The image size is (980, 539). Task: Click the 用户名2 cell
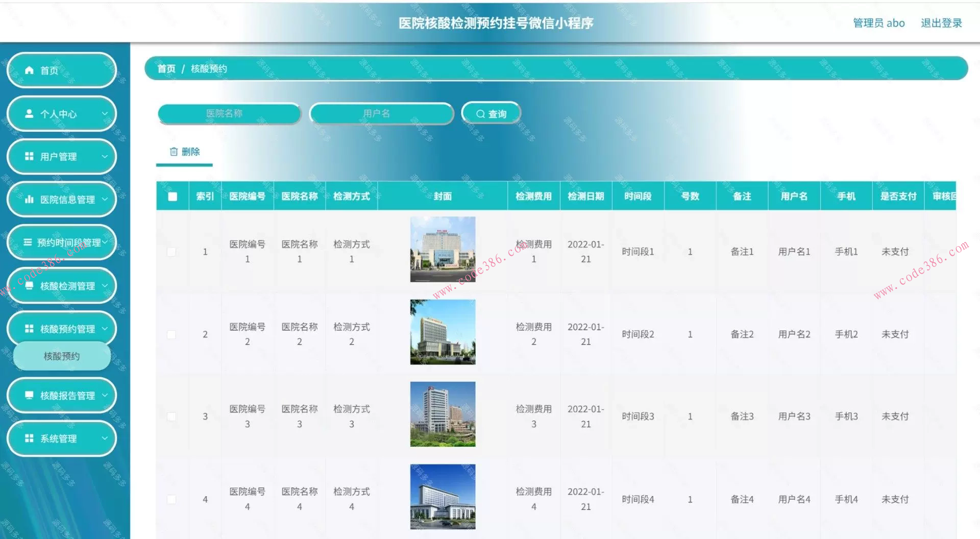(794, 334)
